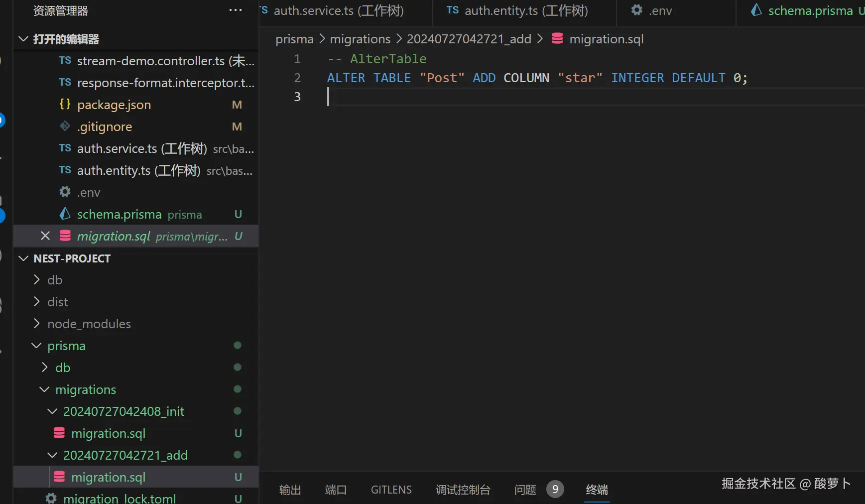Open the 终端 panel tab
This screenshot has width=865, height=504.
click(x=597, y=490)
